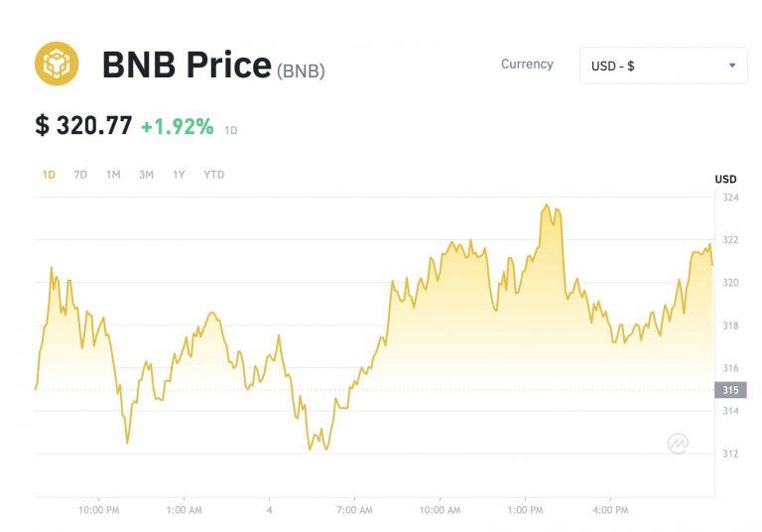Click the 315 price marker label
This screenshot has width=762, height=532.
pos(729,390)
